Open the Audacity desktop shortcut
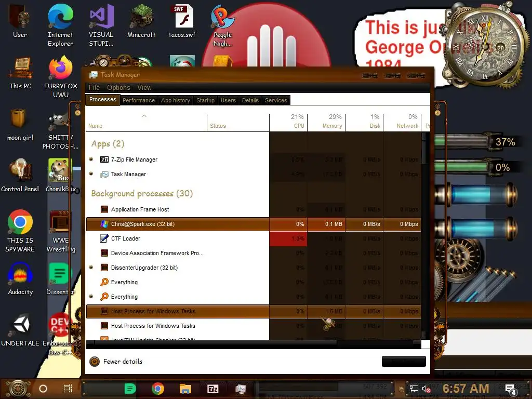This screenshot has width=532, height=399. pyautogui.click(x=20, y=278)
